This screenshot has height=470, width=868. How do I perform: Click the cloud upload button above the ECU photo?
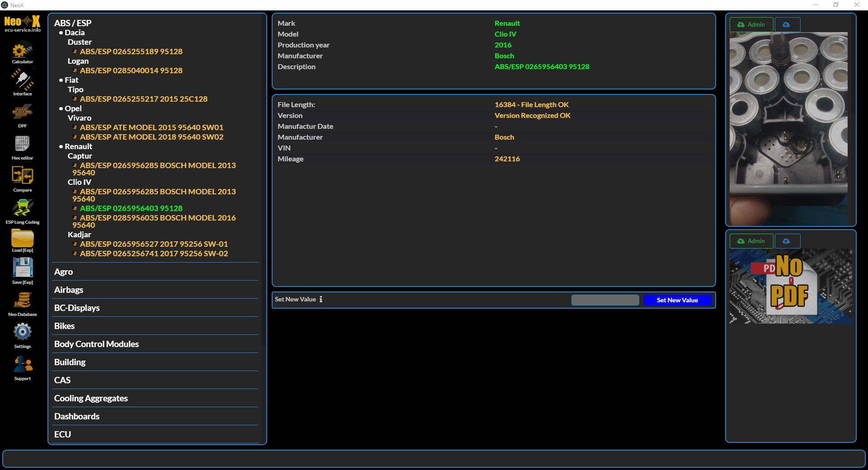tap(787, 24)
